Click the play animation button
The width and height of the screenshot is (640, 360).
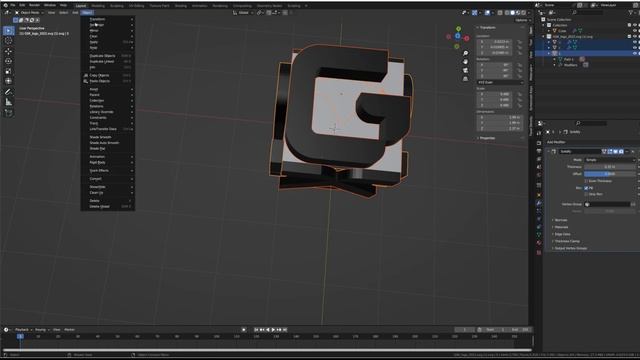[273, 330]
